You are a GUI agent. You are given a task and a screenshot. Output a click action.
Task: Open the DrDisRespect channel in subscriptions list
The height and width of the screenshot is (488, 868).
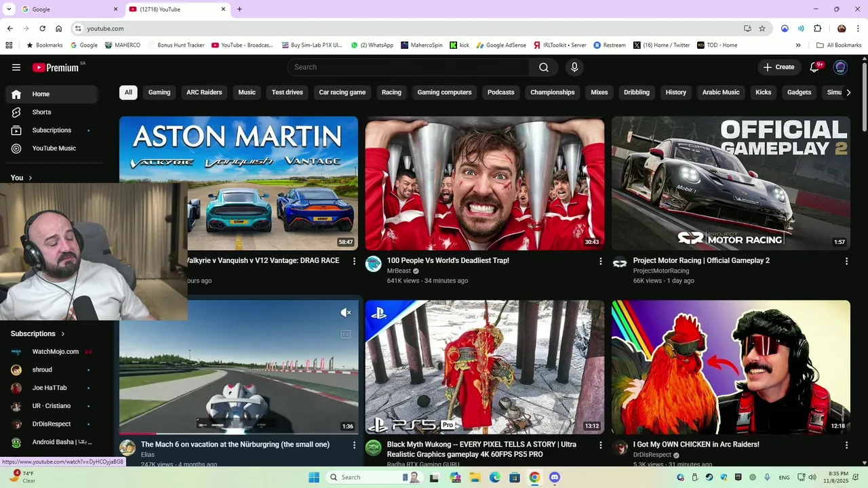click(x=52, y=424)
